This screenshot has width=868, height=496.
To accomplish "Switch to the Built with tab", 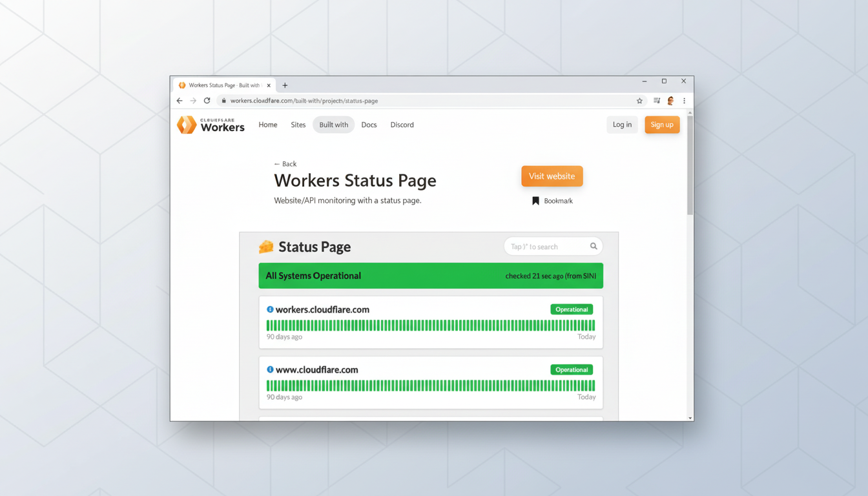I will (x=333, y=125).
